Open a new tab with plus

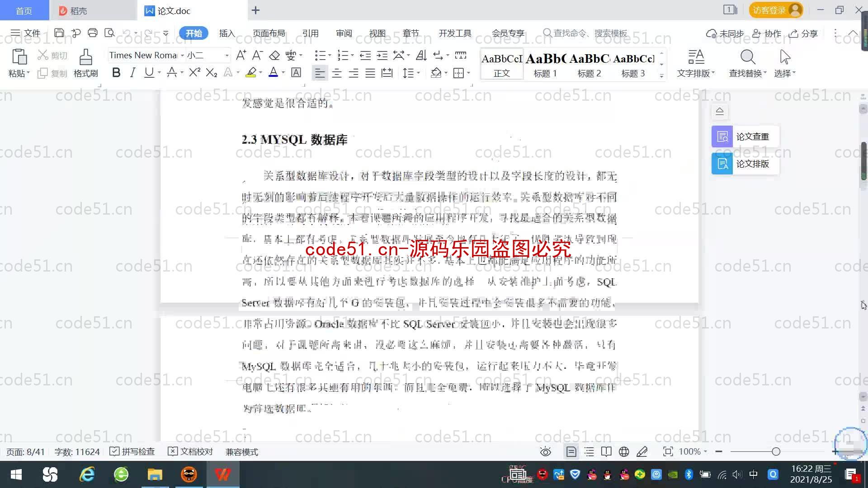tap(255, 10)
